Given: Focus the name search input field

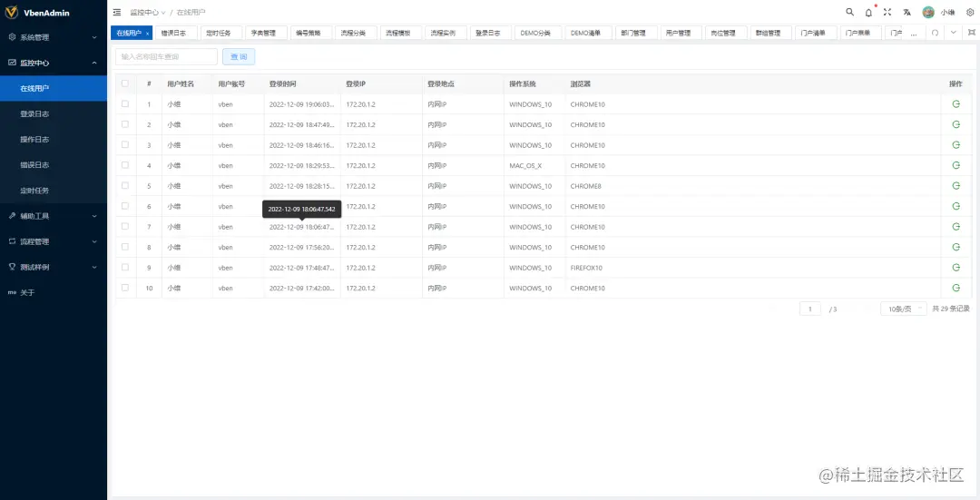Looking at the screenshot, I should coord(166,57).
